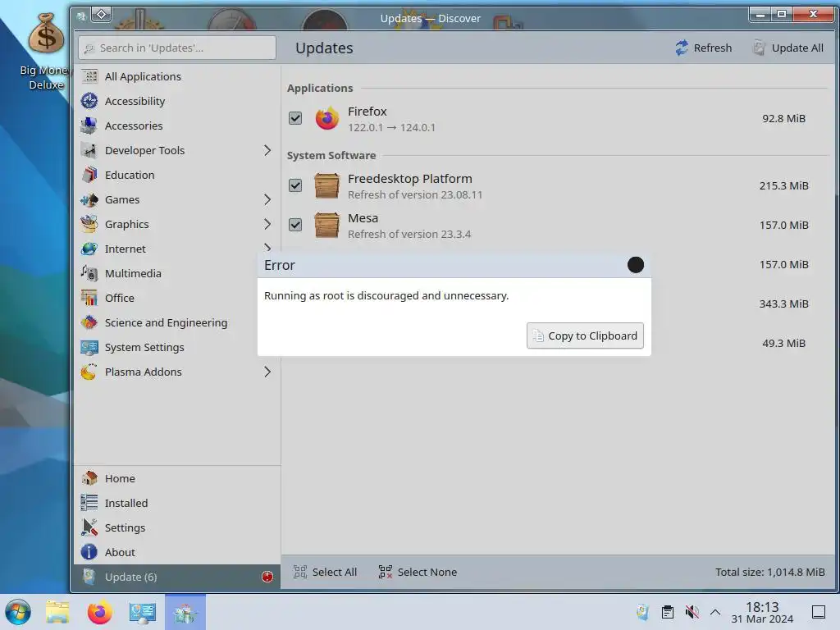Click the Freedesktop Platform package icon

(326, 186)
